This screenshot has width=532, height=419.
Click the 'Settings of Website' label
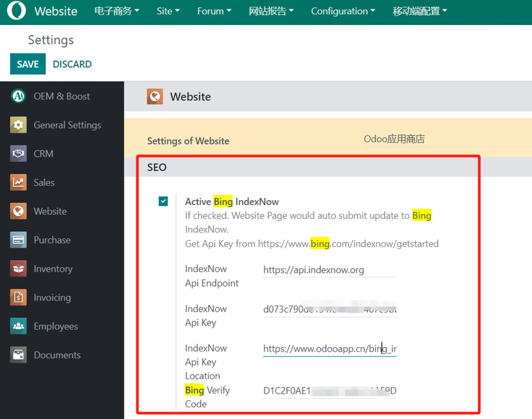[188, 141]
